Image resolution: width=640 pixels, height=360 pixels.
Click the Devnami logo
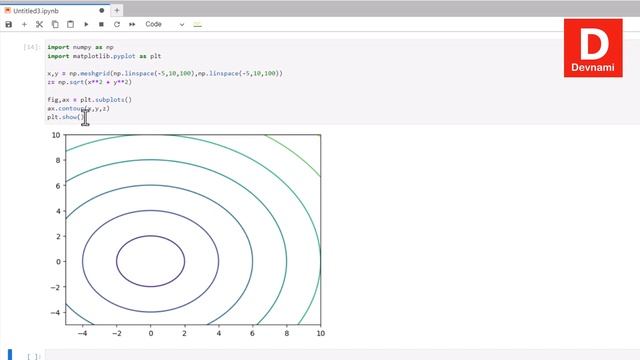click(593, 48)
